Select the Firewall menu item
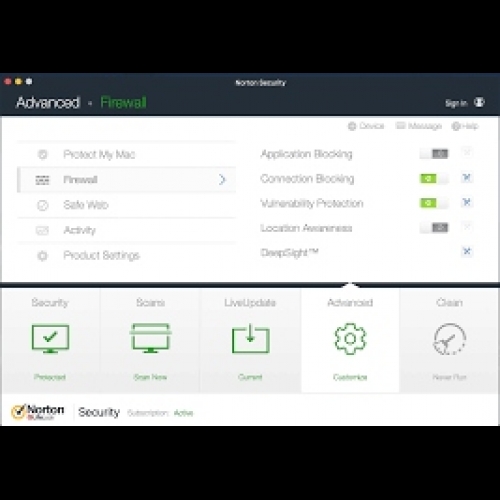This screenshot has height=500, width=500. [127, 180]
